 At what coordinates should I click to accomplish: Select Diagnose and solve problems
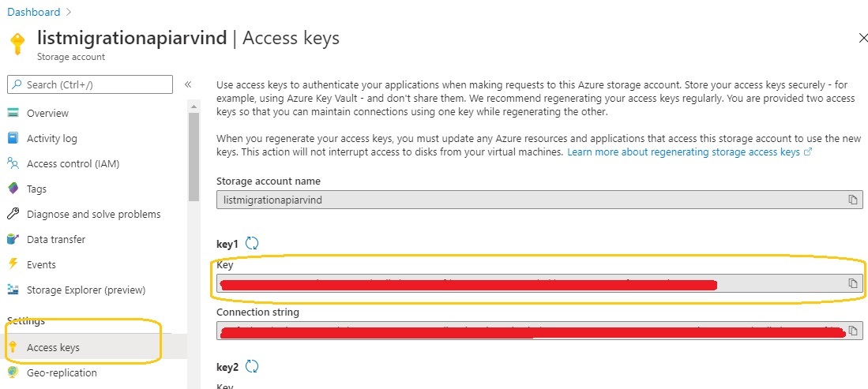pyautogui.click(x=93, y=214)
